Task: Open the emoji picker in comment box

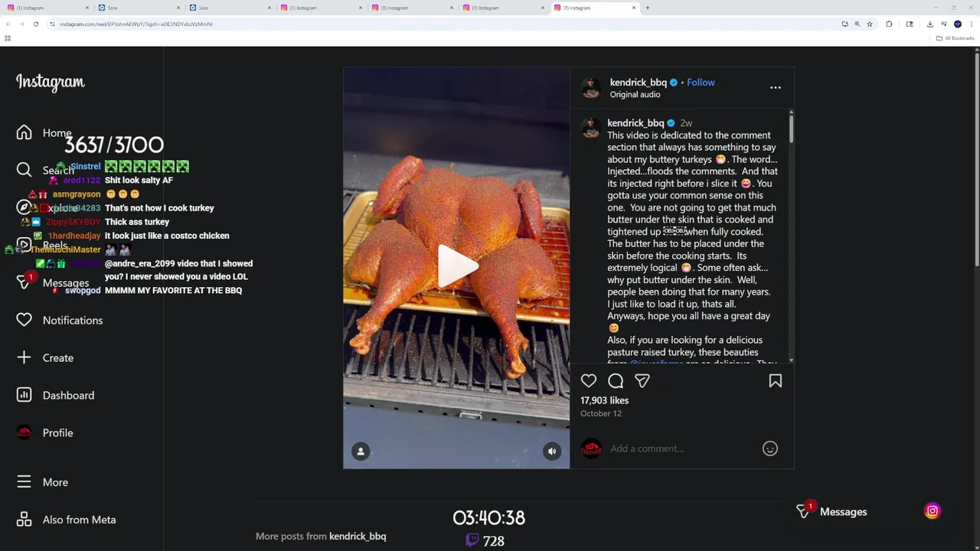Action: click(769, 448)
